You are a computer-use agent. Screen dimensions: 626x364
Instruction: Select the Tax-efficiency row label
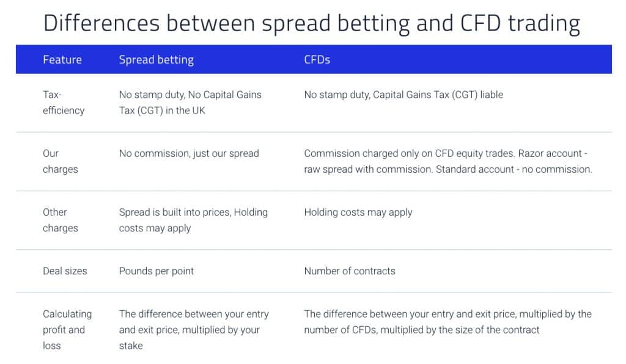(x=63, y=103)
